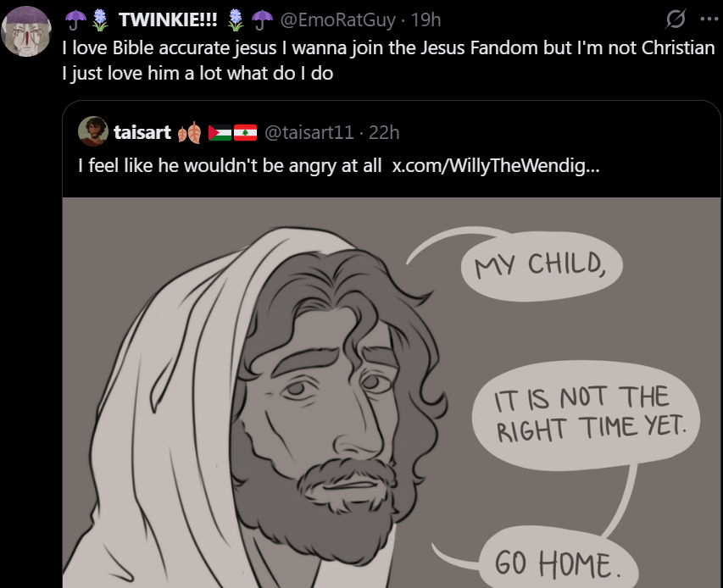
Task: Open the @EmoRatGuy handle
Action: (x=337, y=19)
